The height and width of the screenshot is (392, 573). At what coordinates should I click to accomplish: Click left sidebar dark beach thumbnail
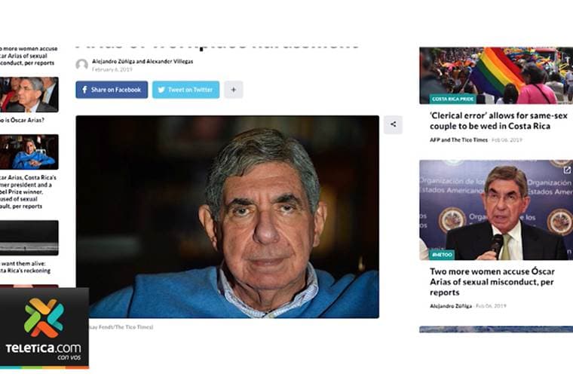[x=29, y=237]
